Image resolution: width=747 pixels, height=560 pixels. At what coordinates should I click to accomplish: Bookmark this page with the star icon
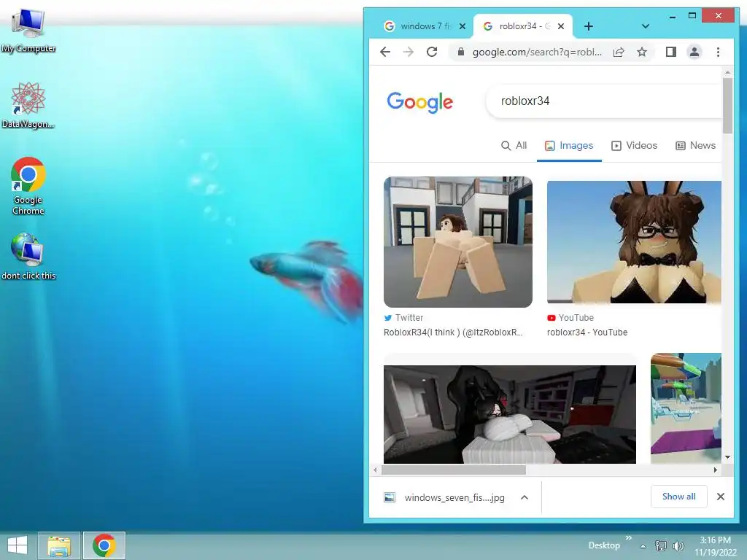click(x=642, y=52)
